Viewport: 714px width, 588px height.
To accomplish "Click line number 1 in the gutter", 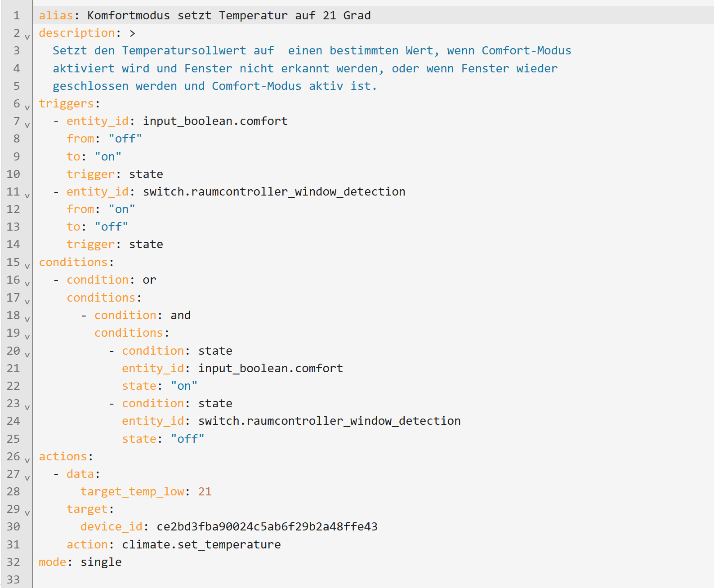I will tap(16, 16).
